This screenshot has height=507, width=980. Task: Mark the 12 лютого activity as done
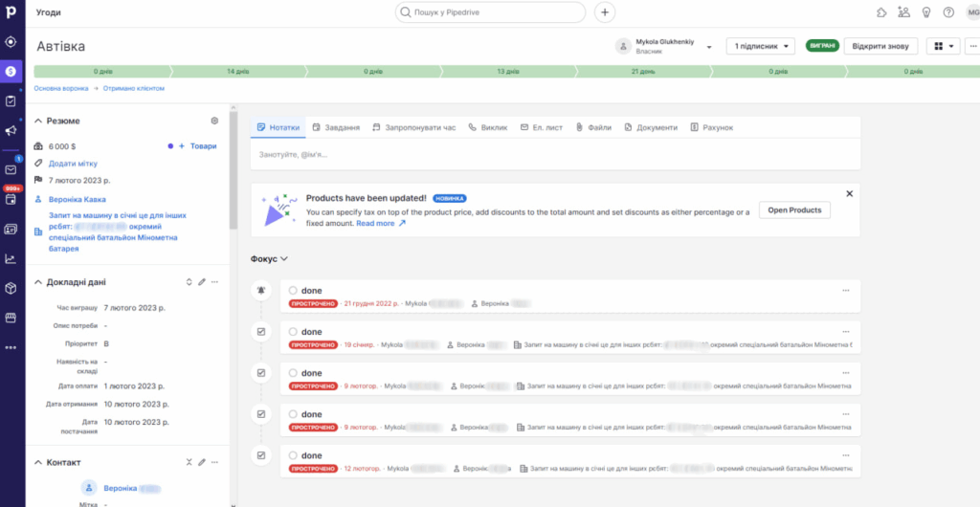click(x=293, y=455)
